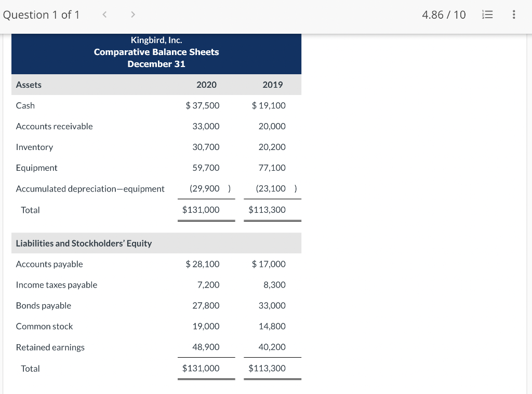Screen dimensions: 532x394
Task: Select the score display showing 4.86 / 10
Action: [x=444, y=15]
